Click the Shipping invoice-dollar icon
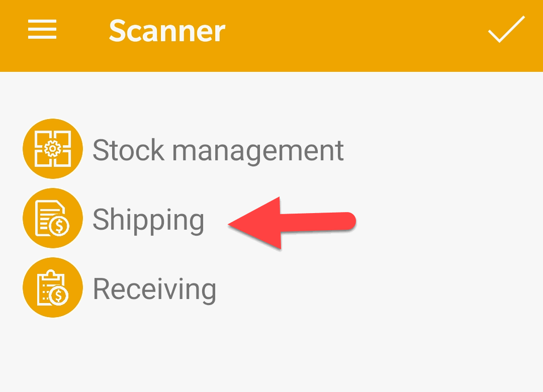Screen dimensions: 543x392 click(53, 218)
